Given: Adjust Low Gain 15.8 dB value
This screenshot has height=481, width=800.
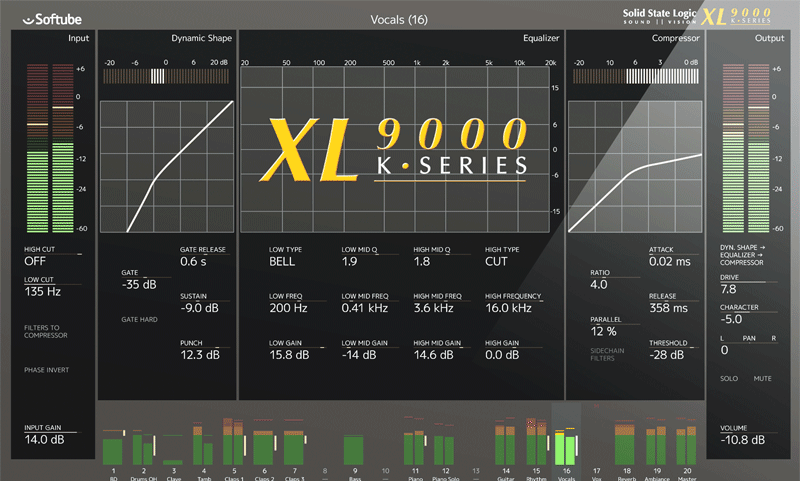Looking at the screenshot, I should click(x=289, y=355).
